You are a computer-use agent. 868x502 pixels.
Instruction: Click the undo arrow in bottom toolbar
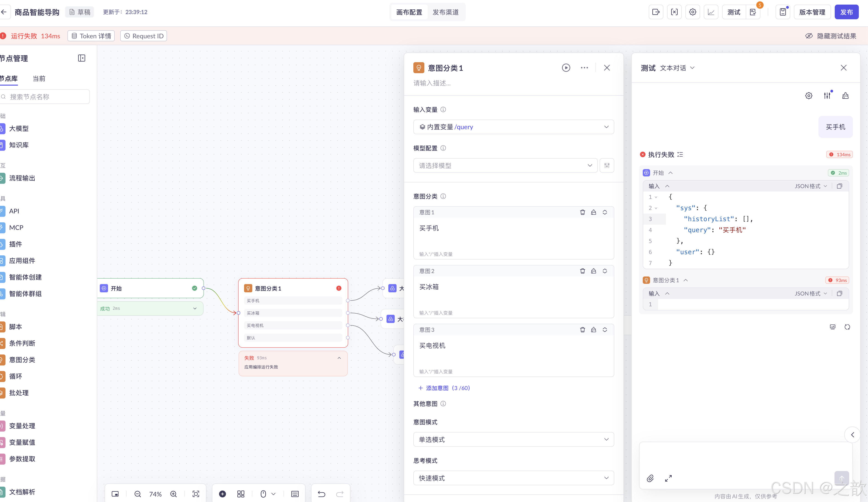click(321, 494)
